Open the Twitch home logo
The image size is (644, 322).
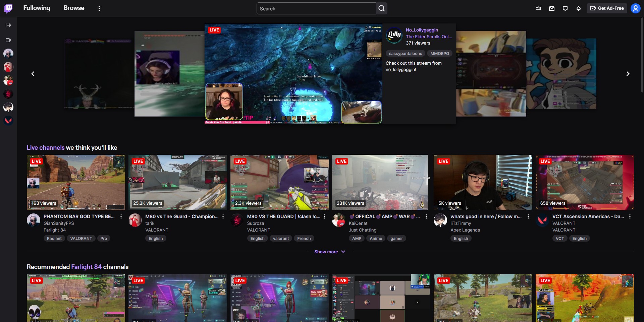click(8, 8)
